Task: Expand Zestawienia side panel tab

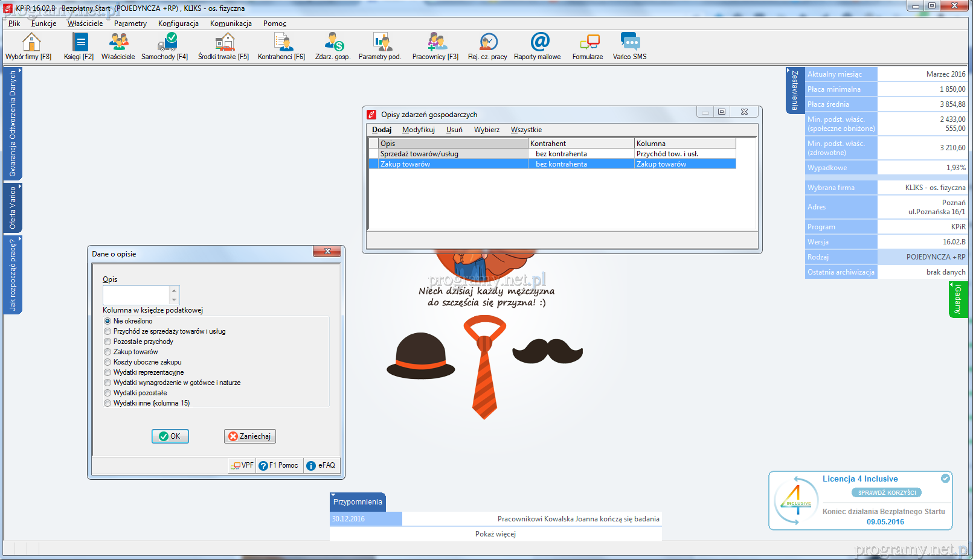Action: (794, 90)
